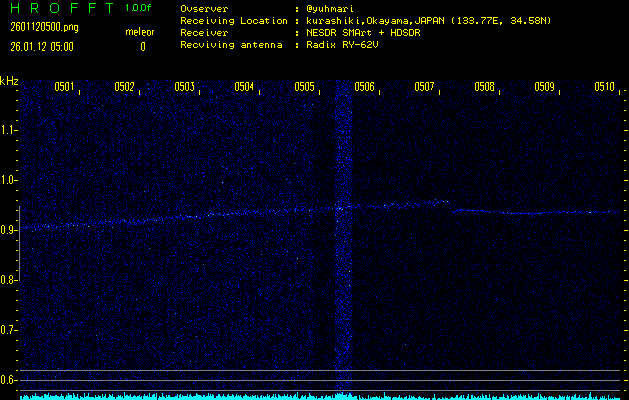Click the 1.0.0f version label
Image resolution: width=629 pixels, height=400 pixels.
click(139, 8)
